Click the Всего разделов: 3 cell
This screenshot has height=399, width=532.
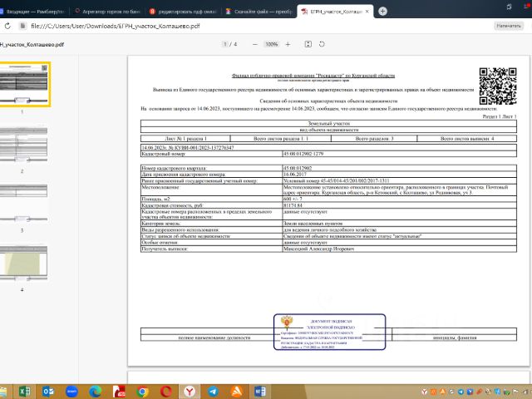374,139
